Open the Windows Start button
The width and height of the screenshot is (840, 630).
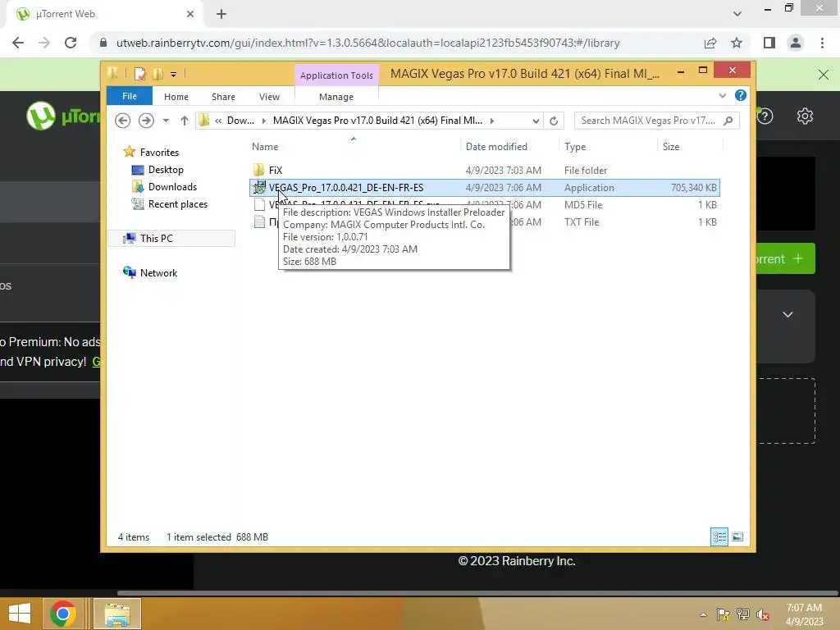tap(20, 614)
